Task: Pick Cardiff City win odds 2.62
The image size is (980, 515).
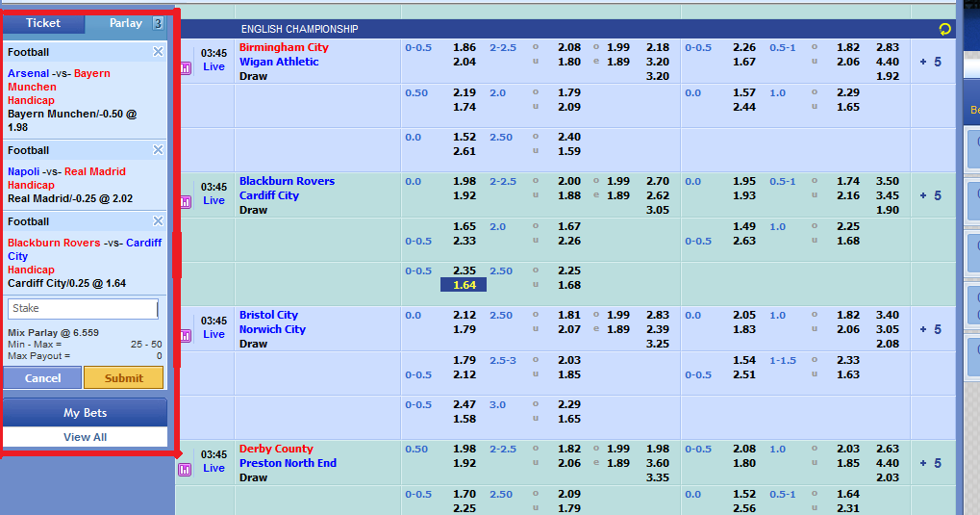Action: [x=658, y=195]
